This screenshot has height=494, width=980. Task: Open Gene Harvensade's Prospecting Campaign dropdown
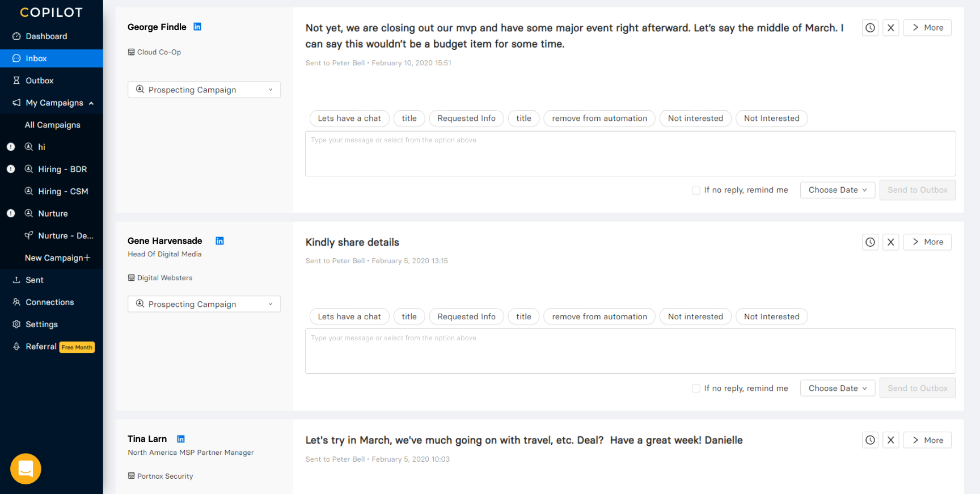point(204,304)
